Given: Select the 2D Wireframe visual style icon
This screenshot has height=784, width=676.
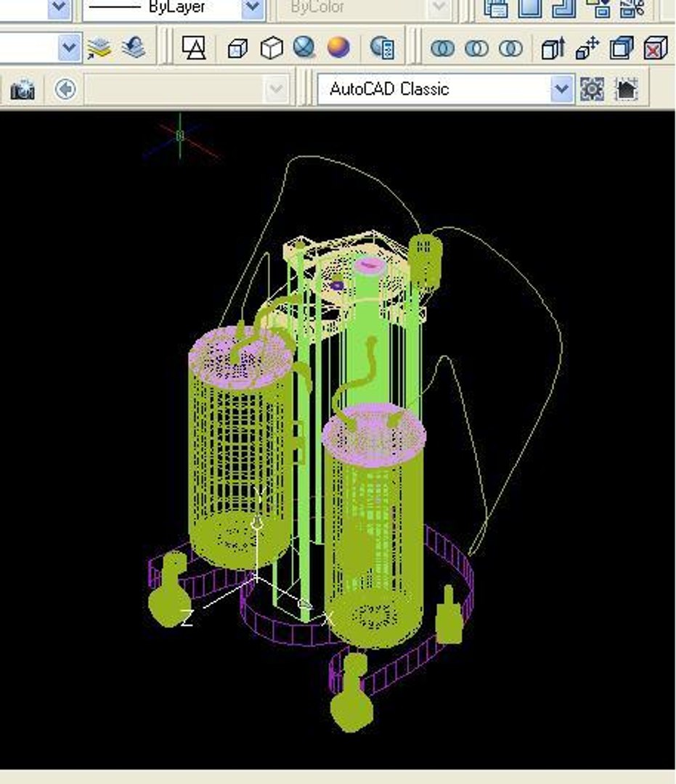Looking at the screenshot, I should (194, 48).
